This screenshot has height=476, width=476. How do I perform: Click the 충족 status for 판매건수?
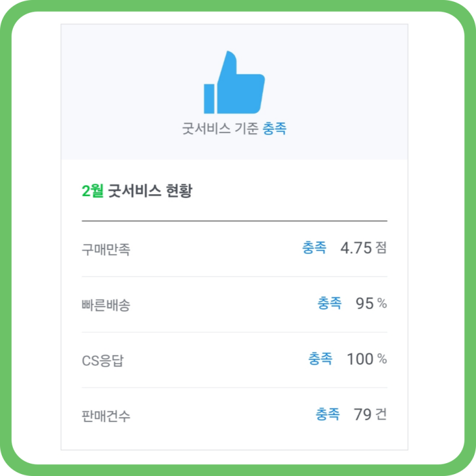coord(327,414)
